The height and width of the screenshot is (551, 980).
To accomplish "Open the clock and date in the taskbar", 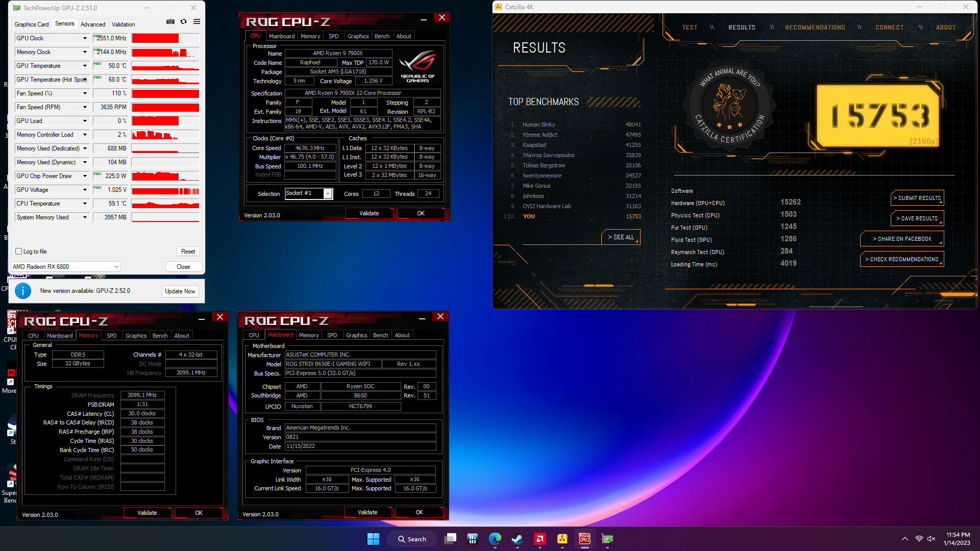I will pos(958,539).
